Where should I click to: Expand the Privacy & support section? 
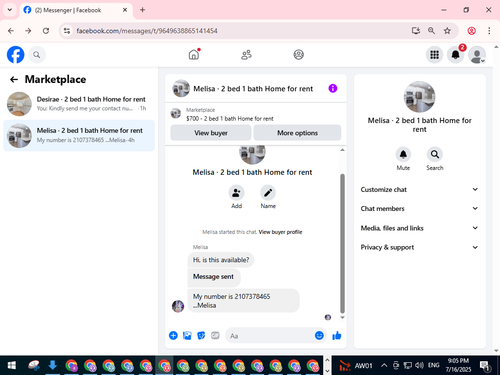[x=419, y=247]
